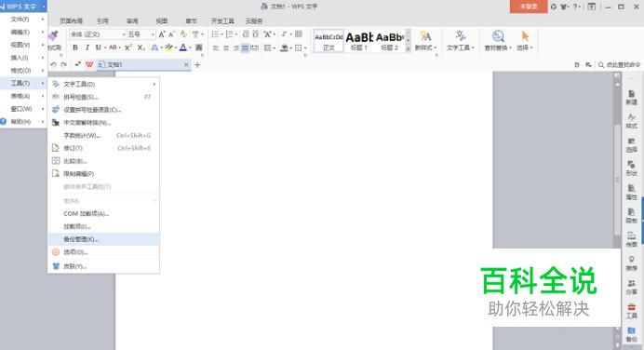Toggle show/hide paragraph marks icon
This screenshot has width=644, height=350.
(x=284, y=34)
